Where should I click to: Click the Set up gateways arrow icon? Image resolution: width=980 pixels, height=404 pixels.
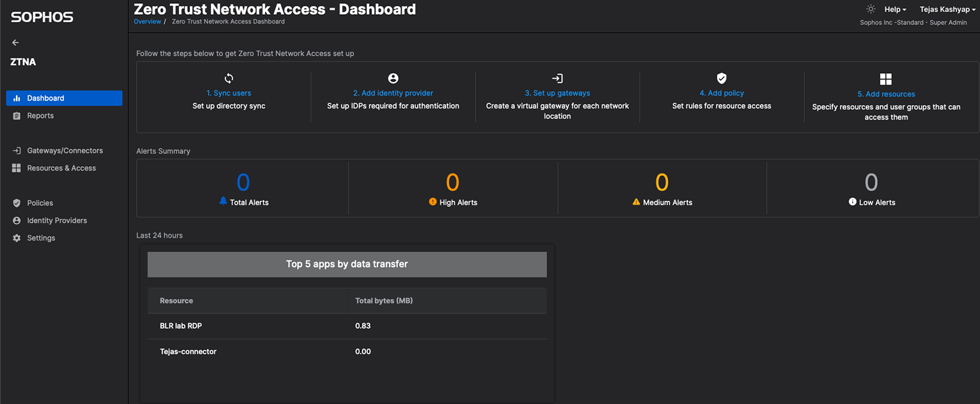tap(558, 78)
